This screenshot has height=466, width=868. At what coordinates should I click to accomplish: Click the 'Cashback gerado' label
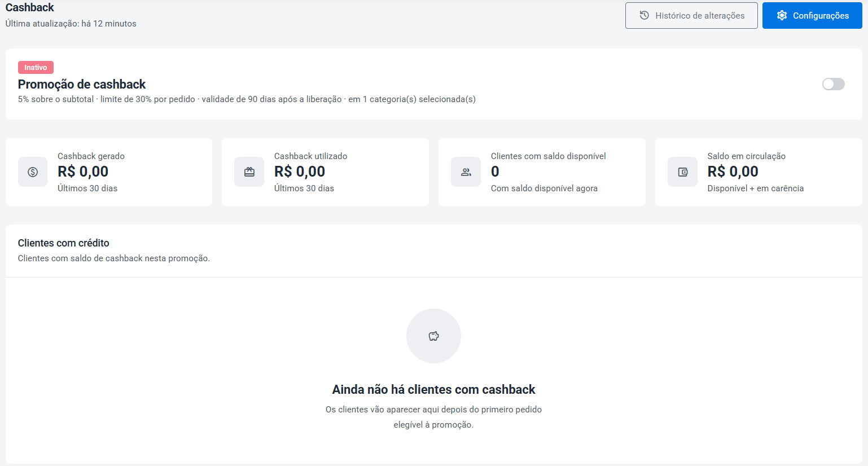pos(91,156)
